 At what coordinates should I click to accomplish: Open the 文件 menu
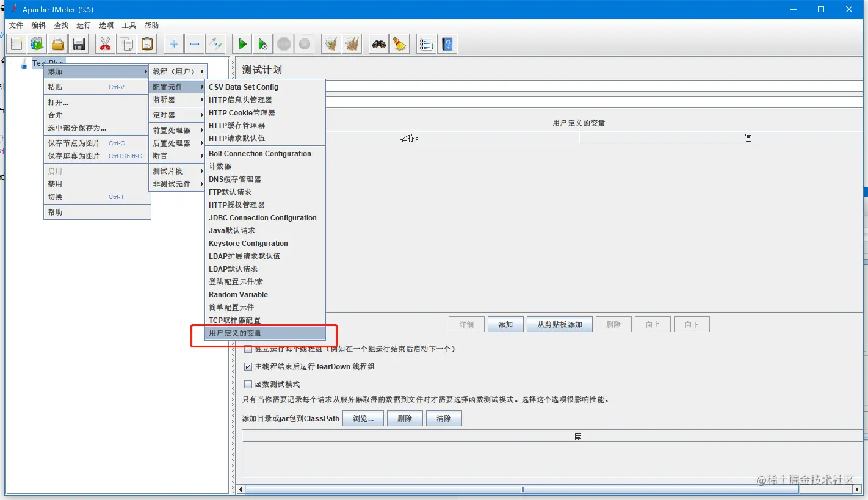pos(16,25)
